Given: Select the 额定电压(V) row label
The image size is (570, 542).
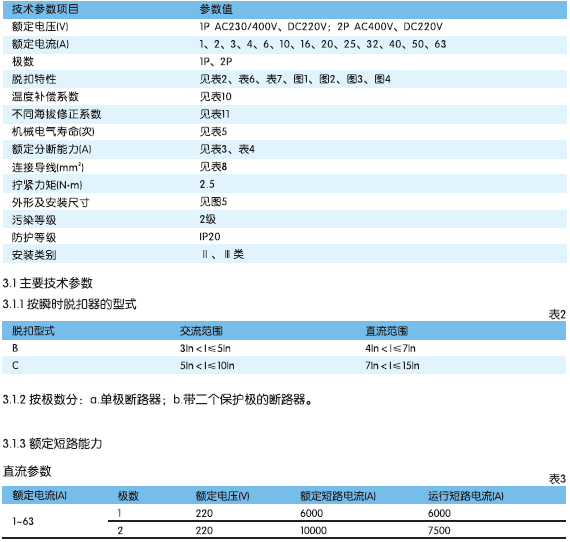Looking at the screenshot, I should point(40,27).
